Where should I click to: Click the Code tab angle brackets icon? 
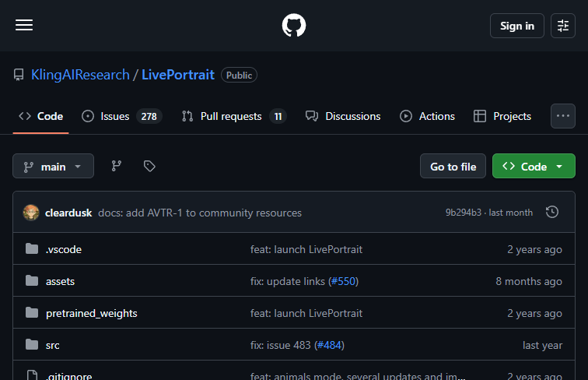pos(25,116)
